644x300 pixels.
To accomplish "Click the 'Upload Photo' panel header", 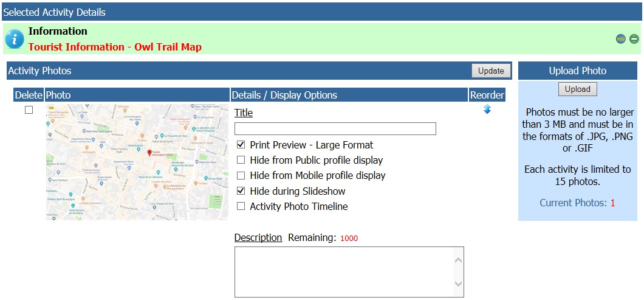I will click(577, 71).
